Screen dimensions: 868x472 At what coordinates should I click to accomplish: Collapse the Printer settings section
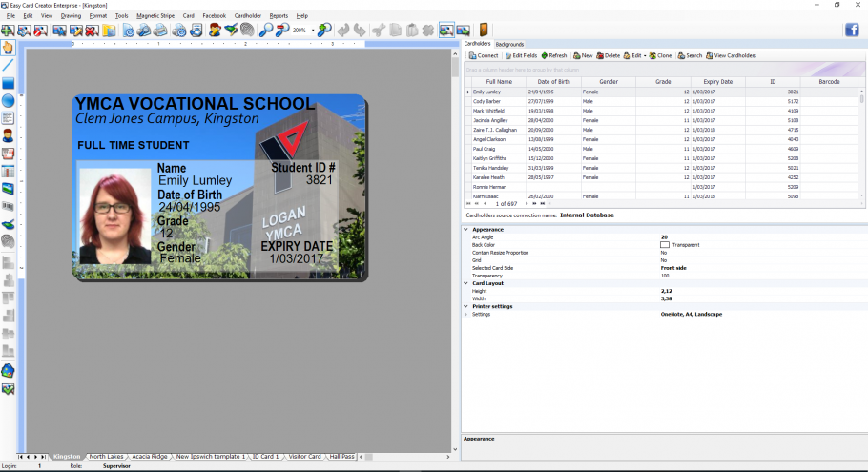[x=466, y=306]
